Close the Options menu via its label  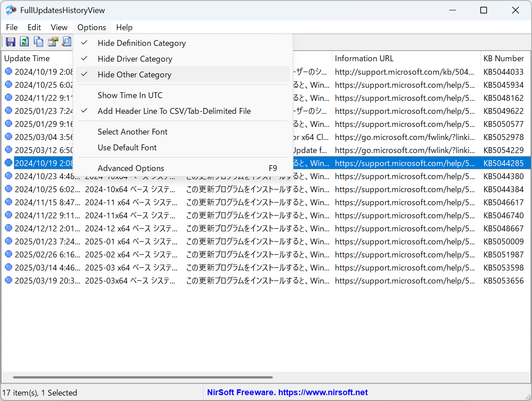pyautogui.click(x=92, y=27)
